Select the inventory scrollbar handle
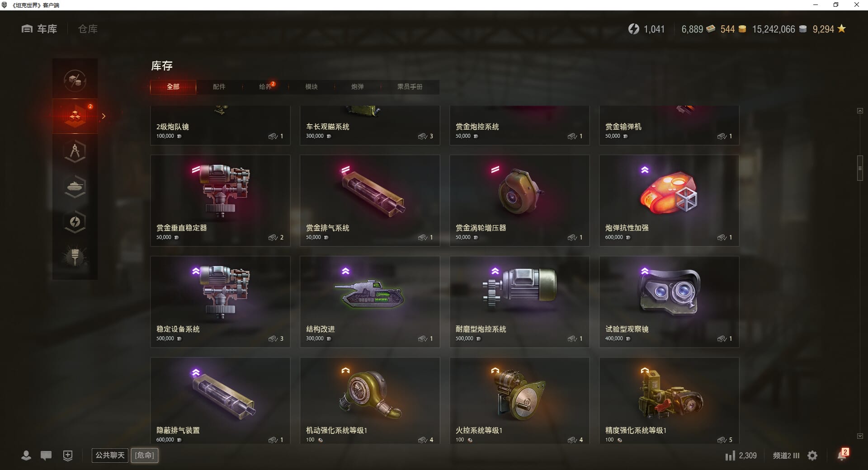Image resolution: width=868 pixels, height=470 pixels. (860, 168)
